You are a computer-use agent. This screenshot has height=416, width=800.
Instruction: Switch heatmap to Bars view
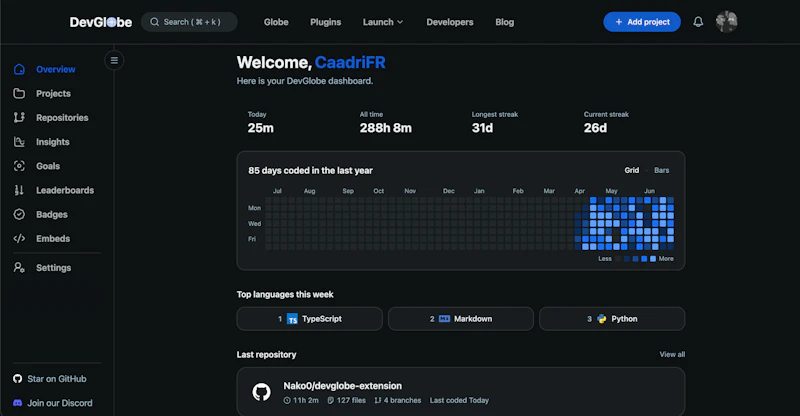click(x=661, y=170)
